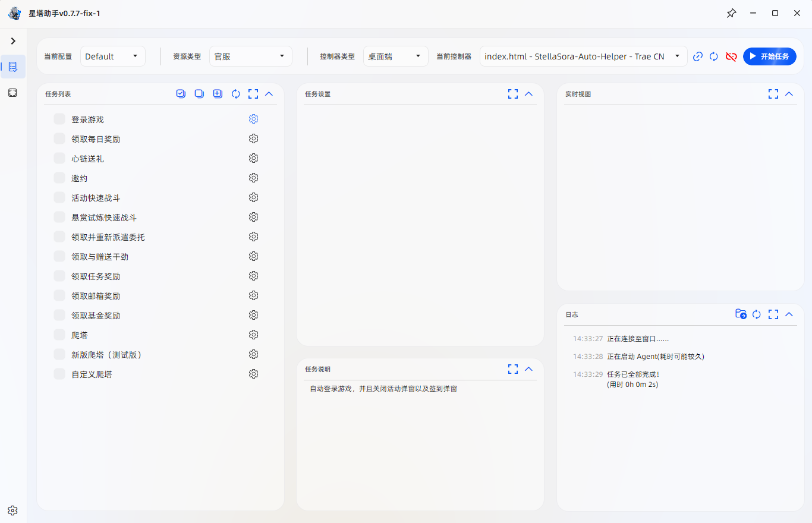The image size is (812, 523).
Task: Open settings gear for 爬塔 task
Action: [253, 335]
